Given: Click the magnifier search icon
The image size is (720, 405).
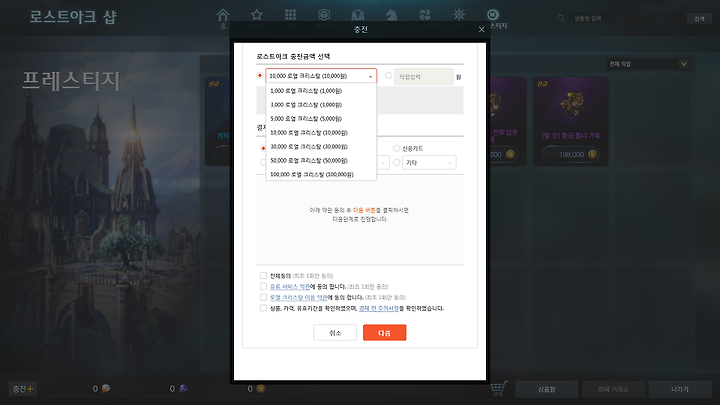Looking at the screenshot, I should tap(561, 18).
